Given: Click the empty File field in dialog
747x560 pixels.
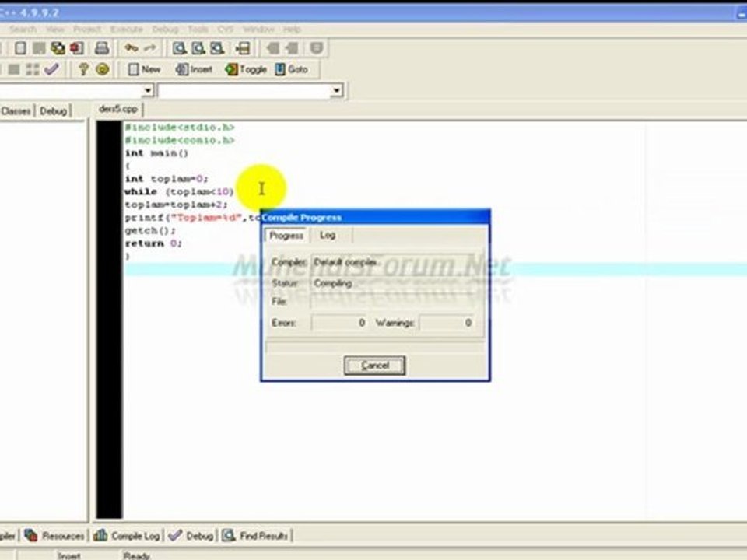Looking at the screenshot, I should [394, 302].
